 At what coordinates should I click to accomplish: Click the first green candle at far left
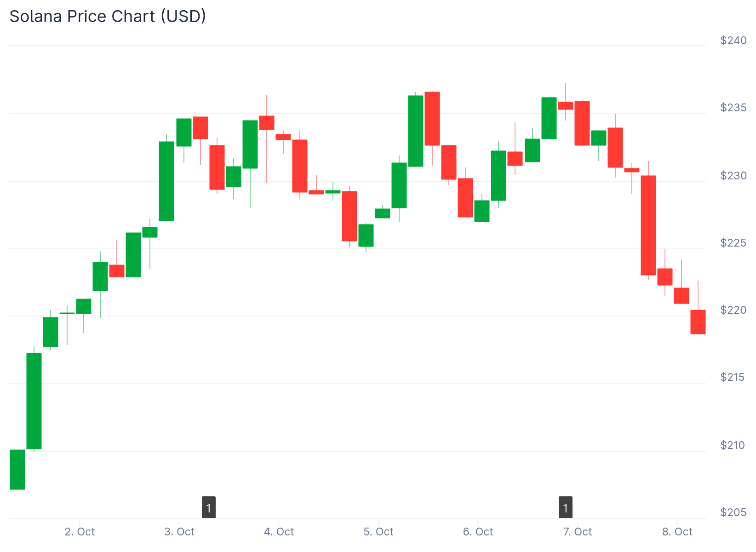pos(17,469)
